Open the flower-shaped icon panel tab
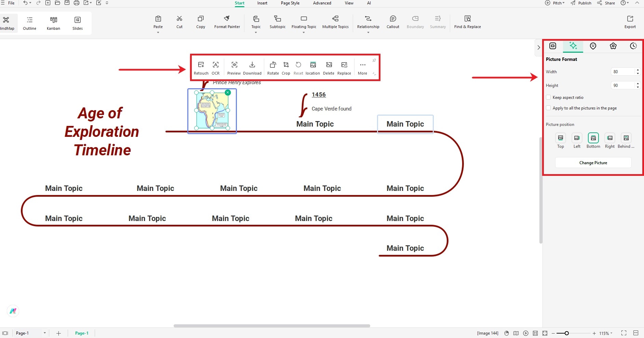 (613, 46)
